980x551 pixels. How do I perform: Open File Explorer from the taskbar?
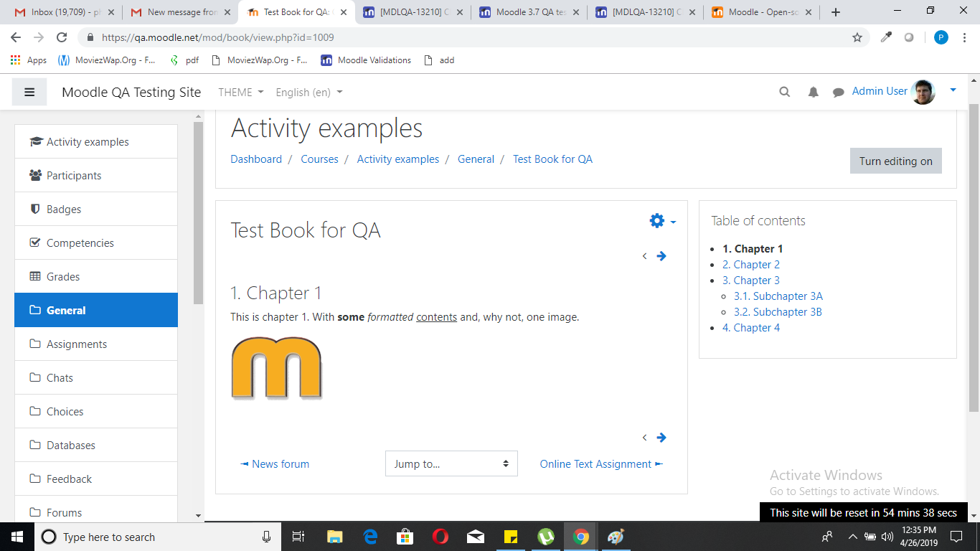point(335,537)
